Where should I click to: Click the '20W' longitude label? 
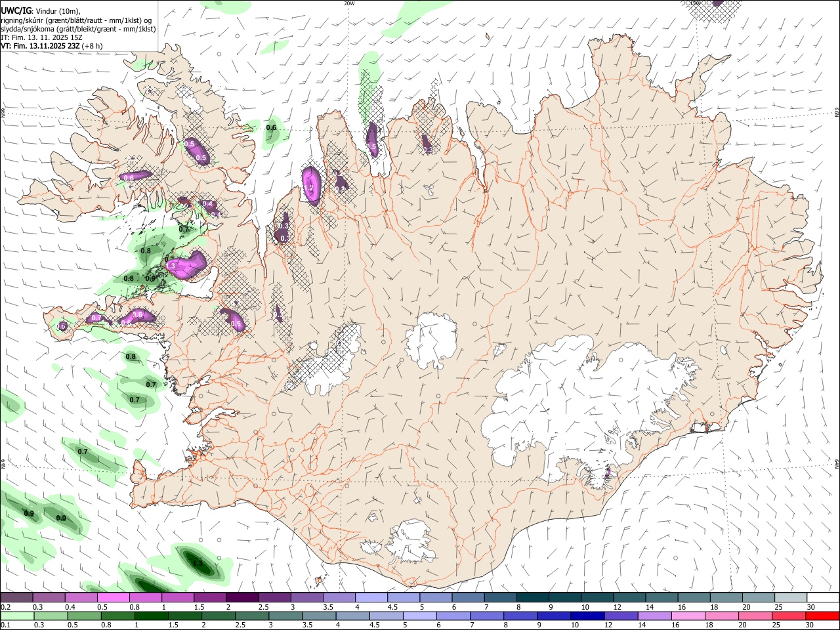[x=349, y=3]
